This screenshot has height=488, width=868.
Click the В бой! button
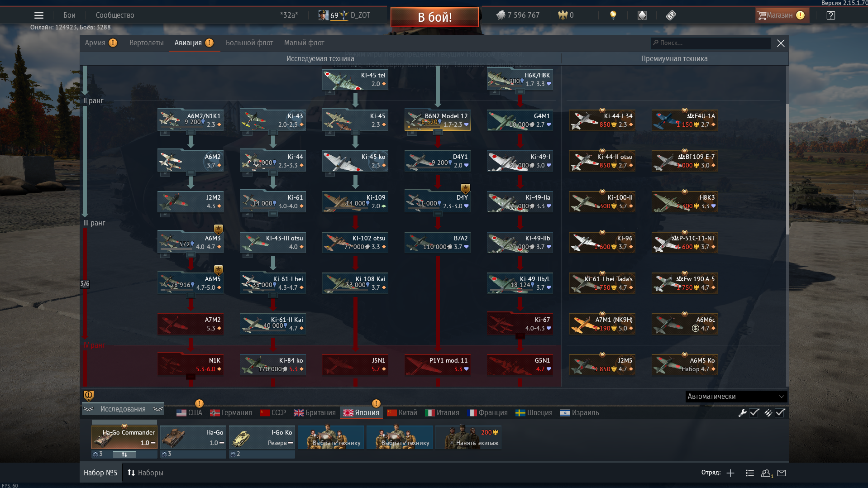point(434,17)
